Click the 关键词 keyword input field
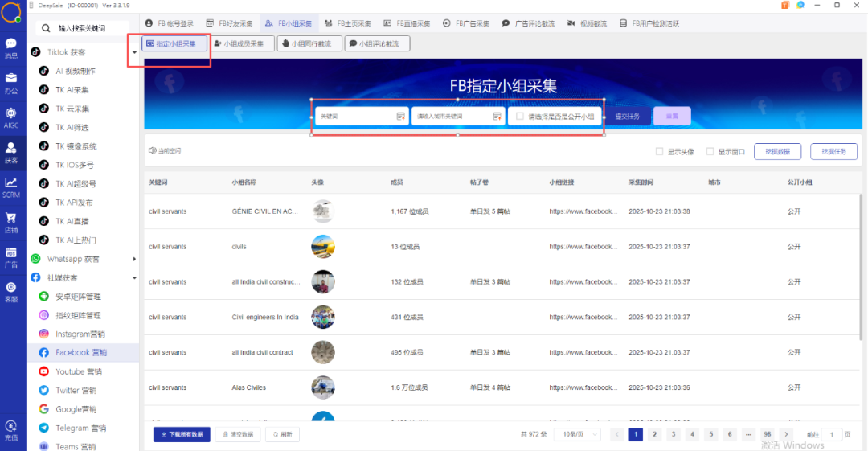The height and width of the screenshot is (451, 868). coord(362,116)
